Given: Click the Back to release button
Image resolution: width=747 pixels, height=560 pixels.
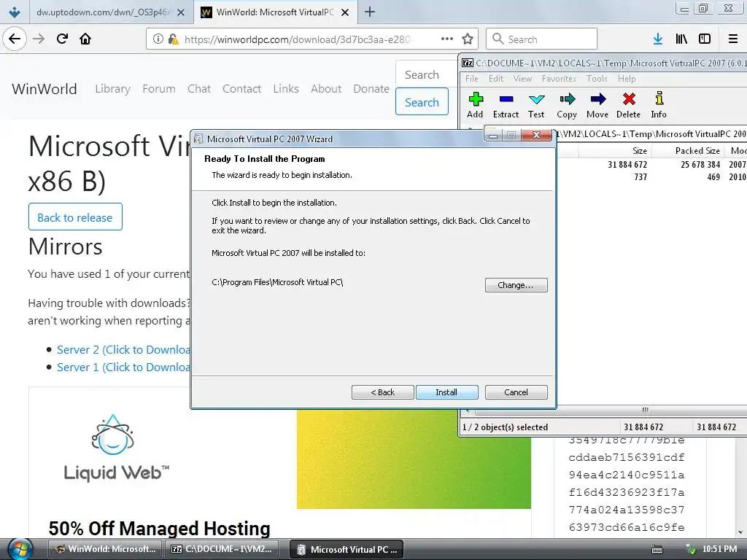Looking at the screenshot, I should [75, 217].
